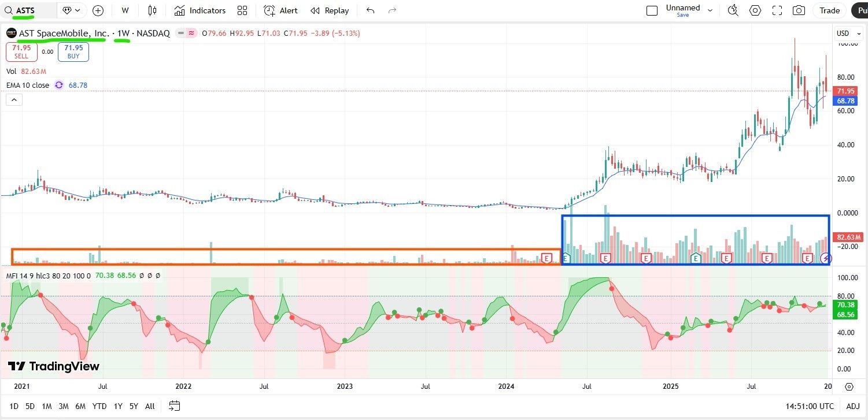Show All available date range
This screenshot has width=868, height=420.
click(150, 406)
